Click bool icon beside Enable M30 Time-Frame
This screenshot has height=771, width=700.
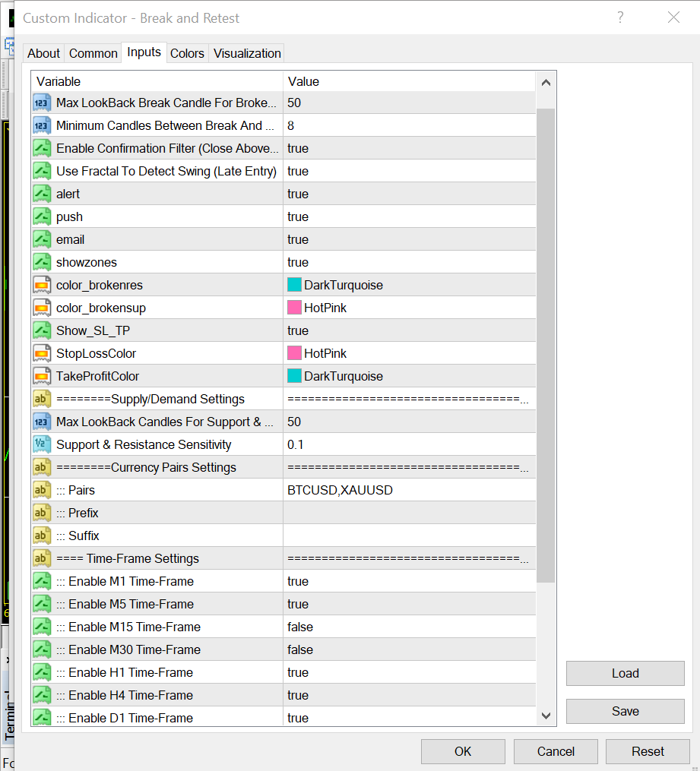pyautogui.click(x=42, y=649)
